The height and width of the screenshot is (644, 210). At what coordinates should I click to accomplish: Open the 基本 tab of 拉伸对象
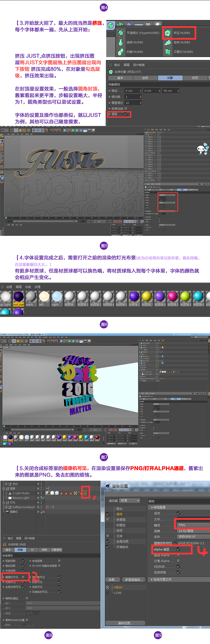120,78
